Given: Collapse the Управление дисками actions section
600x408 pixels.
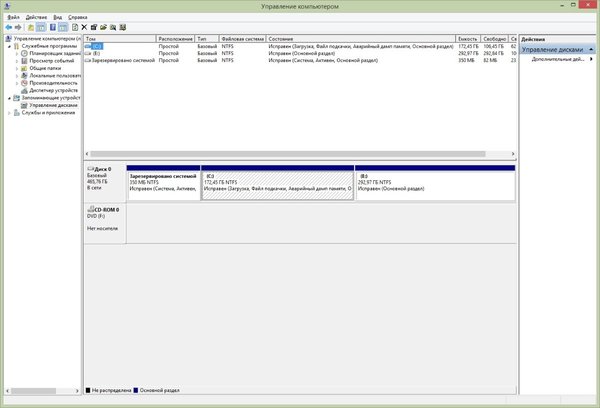Looking at the screenshot, I should 591,49.
